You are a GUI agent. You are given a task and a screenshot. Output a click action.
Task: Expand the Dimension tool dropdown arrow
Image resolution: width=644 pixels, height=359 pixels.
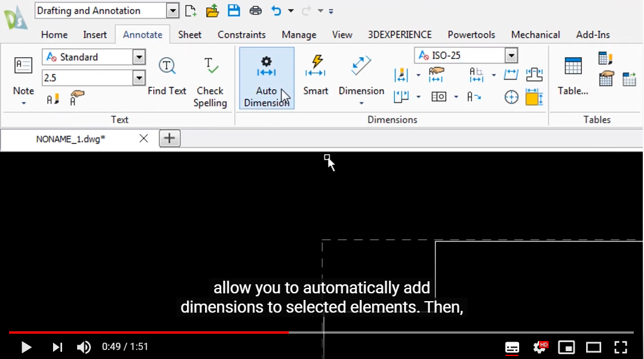coord(361,104)
